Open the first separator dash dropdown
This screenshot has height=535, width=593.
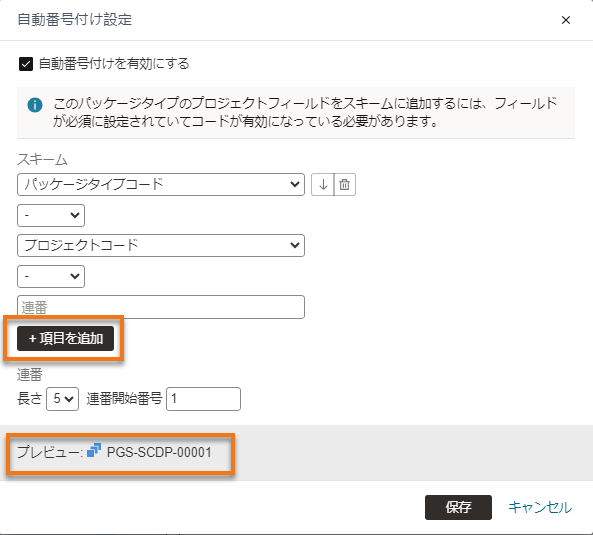[x=51, y=216]
